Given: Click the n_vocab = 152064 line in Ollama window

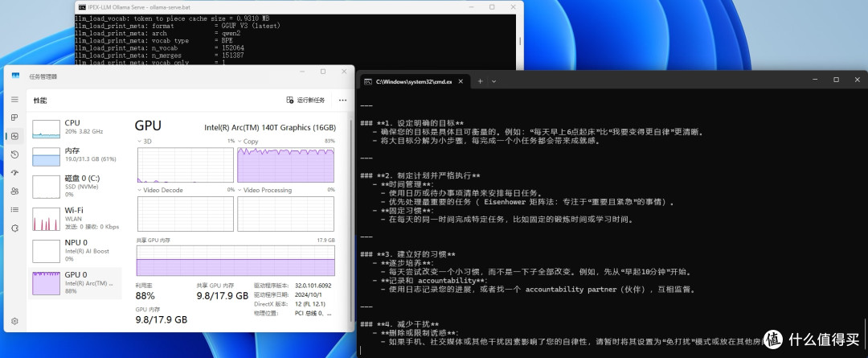Looking at the screenshot, I should pyautogui.click(x=159, y=47).
